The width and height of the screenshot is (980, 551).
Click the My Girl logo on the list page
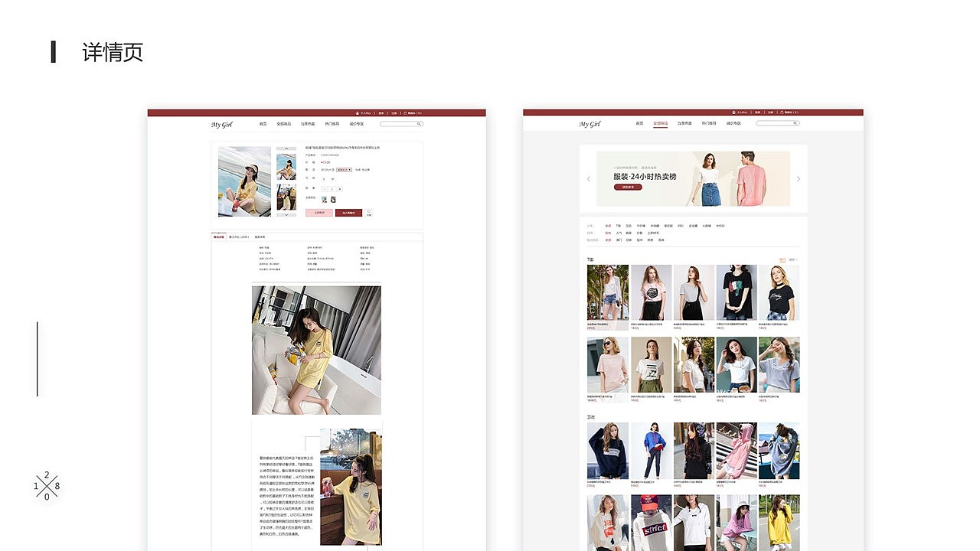coord(590,125)
